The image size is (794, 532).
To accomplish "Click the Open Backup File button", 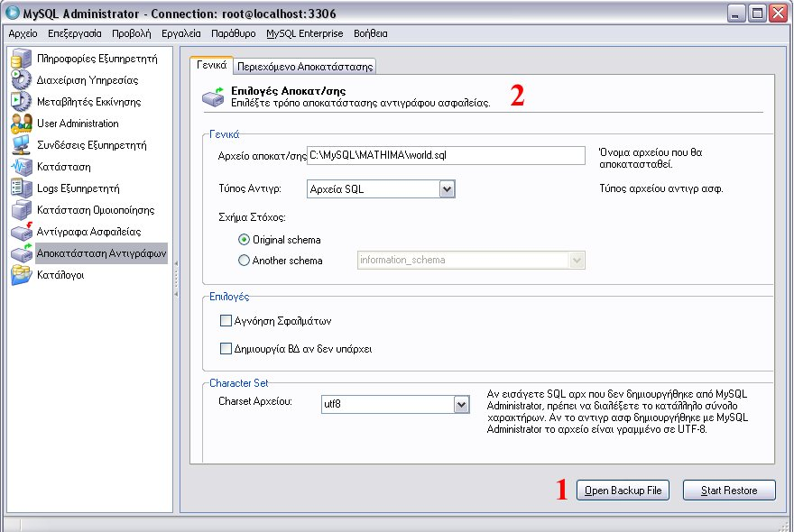I will [623, 490].
